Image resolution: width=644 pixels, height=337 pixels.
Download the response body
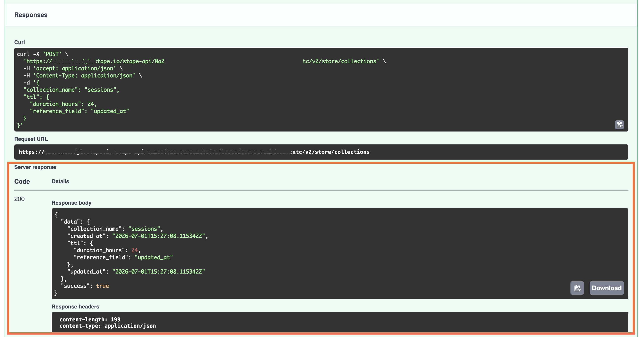point(607,288)
